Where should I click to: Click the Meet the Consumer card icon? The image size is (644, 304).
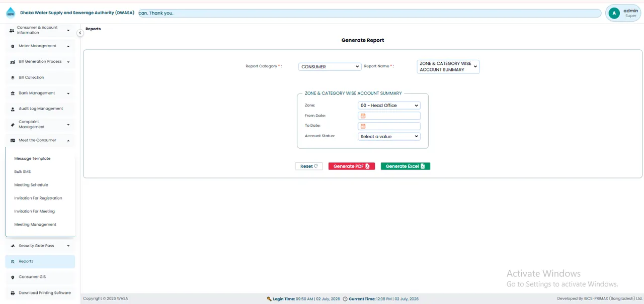point(13,141)
